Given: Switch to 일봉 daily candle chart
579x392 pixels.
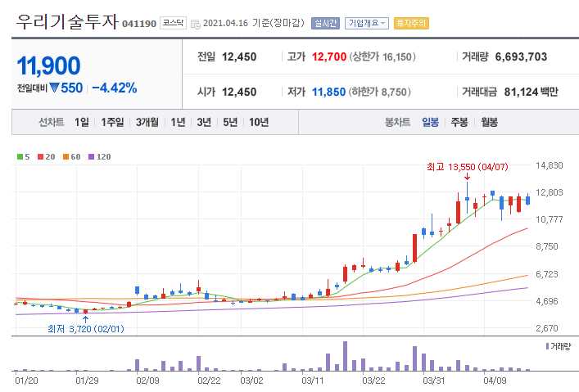Looking at the screenshot, I should click(x=430, y=122).
